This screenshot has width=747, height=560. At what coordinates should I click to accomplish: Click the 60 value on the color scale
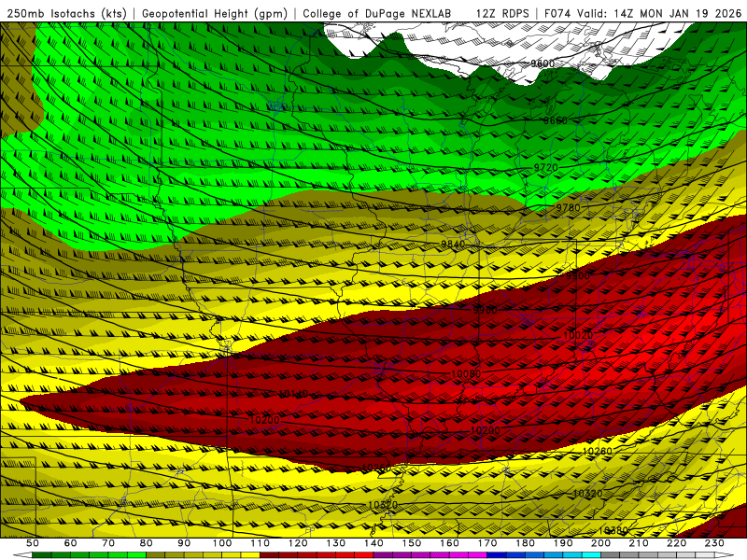(70, 543)
